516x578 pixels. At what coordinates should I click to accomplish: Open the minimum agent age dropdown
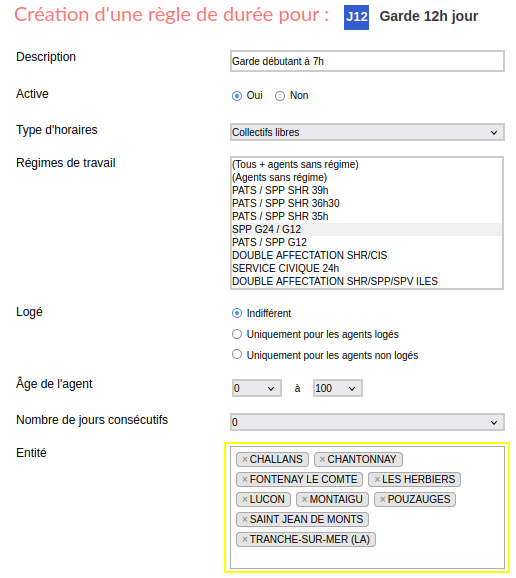[x=257, y=389]
